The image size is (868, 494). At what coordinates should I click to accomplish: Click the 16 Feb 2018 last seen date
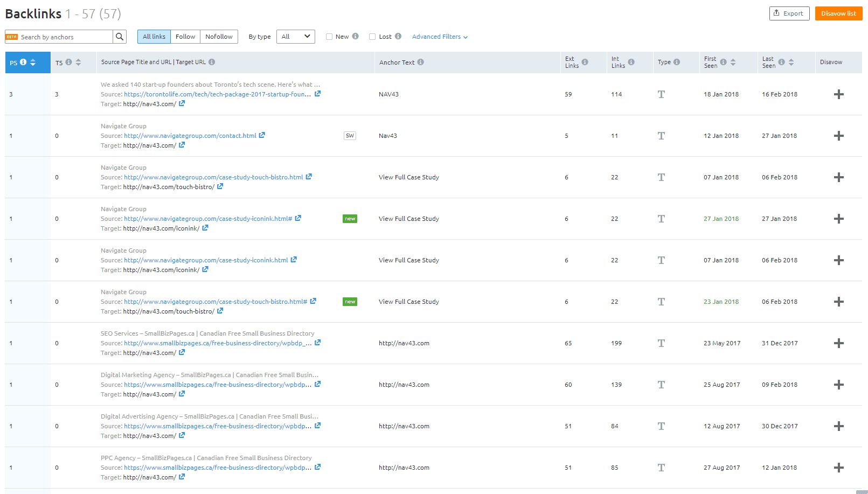click(780, 94)
